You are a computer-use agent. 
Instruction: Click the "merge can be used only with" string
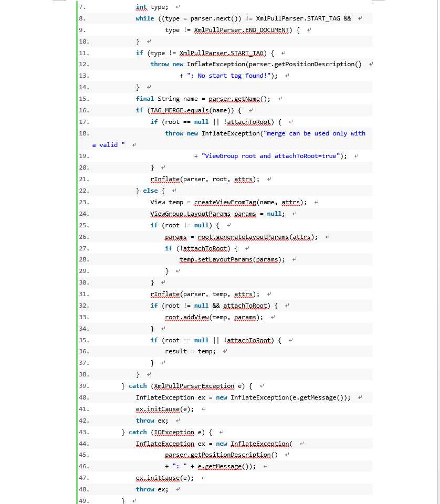315,133
